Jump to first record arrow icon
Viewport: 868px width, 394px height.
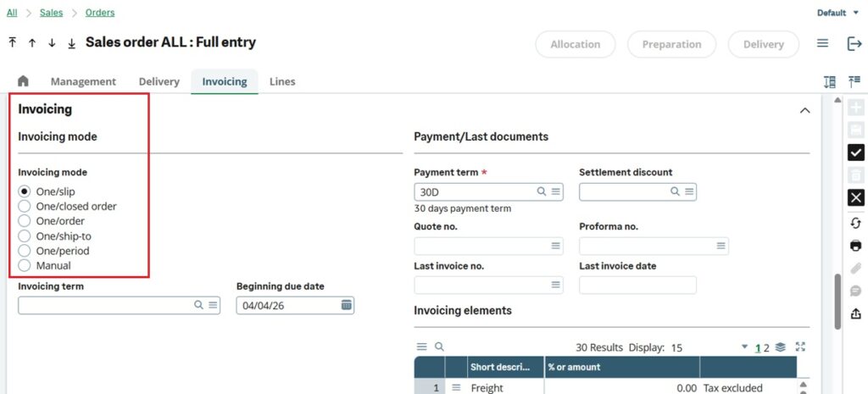pos(13,42)
